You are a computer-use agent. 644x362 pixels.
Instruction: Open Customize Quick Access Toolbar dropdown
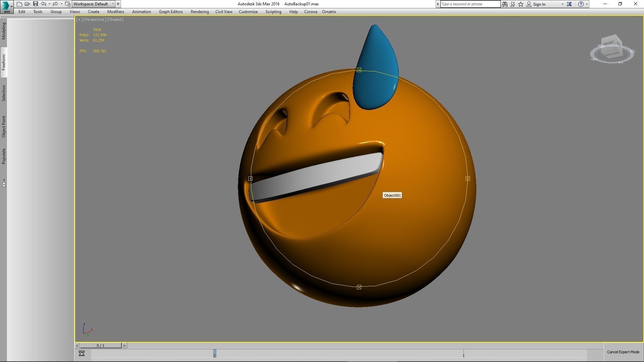118,4
